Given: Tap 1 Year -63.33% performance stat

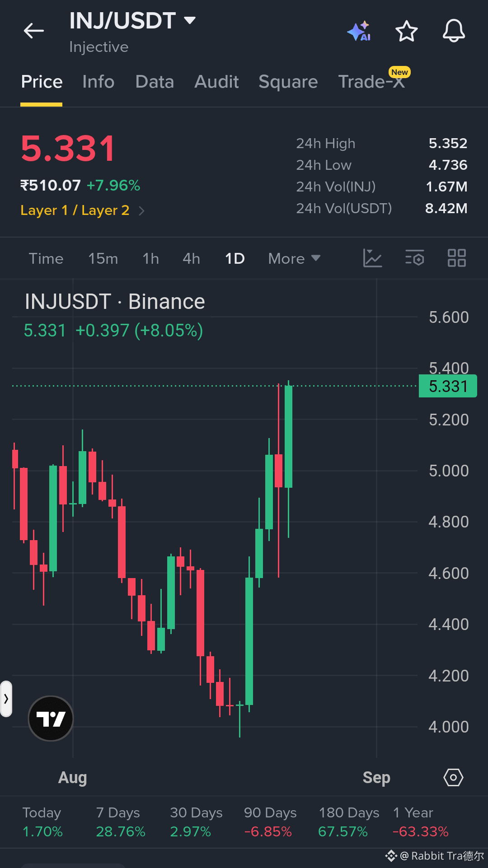Looking at the screenshot, I should click(421, 822).
